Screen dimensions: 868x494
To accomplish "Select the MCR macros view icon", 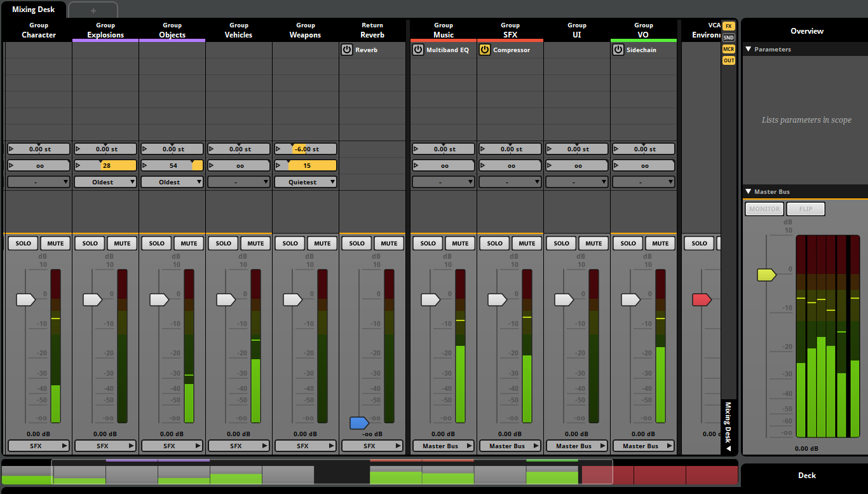I will tap(728, 49).
